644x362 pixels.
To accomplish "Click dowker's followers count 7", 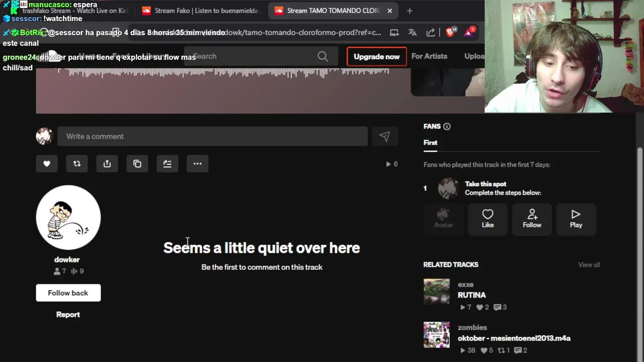I will point(60,271).
